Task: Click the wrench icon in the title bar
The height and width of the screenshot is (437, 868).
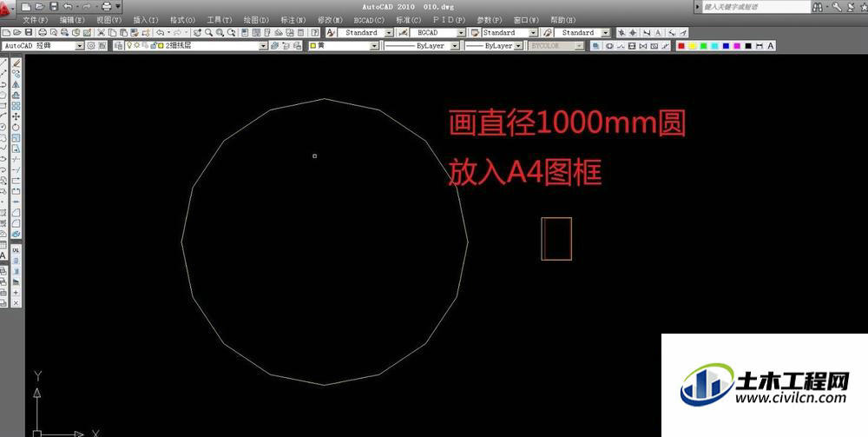Action: point(837,7)
